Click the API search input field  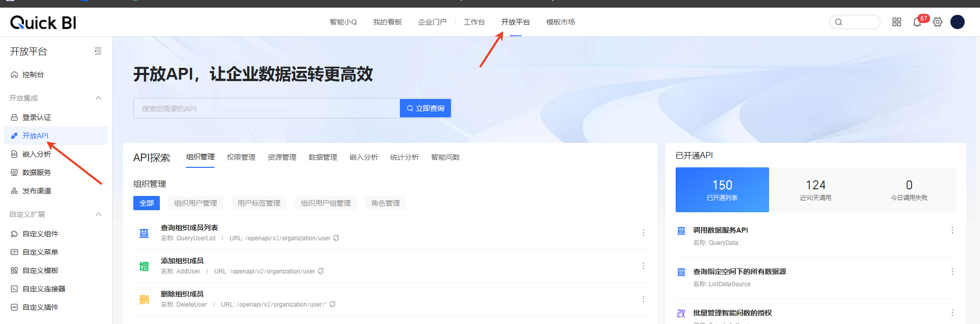click(266, 108)
